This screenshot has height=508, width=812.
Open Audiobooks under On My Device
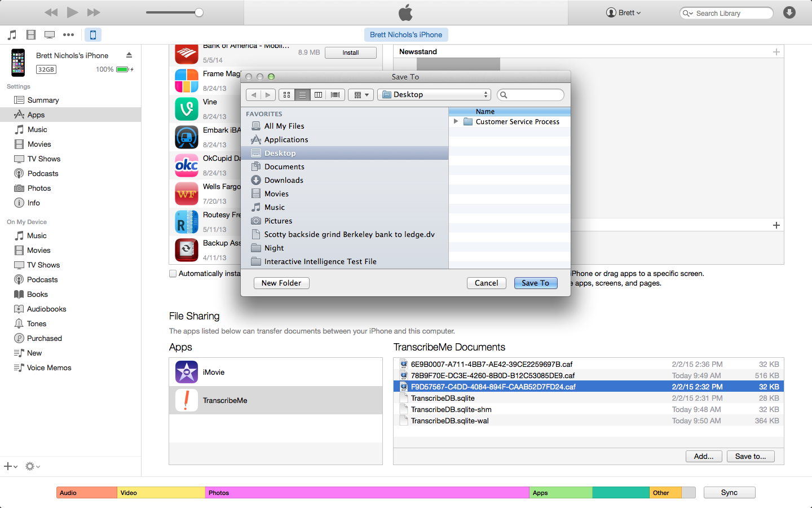tap(46, 309)
